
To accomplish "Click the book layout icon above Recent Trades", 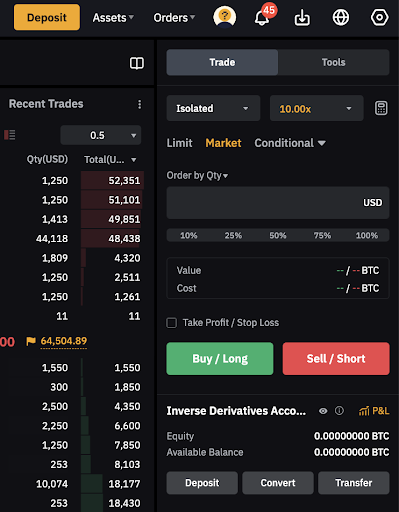I will pyautogui.click(x=137, y=63).
